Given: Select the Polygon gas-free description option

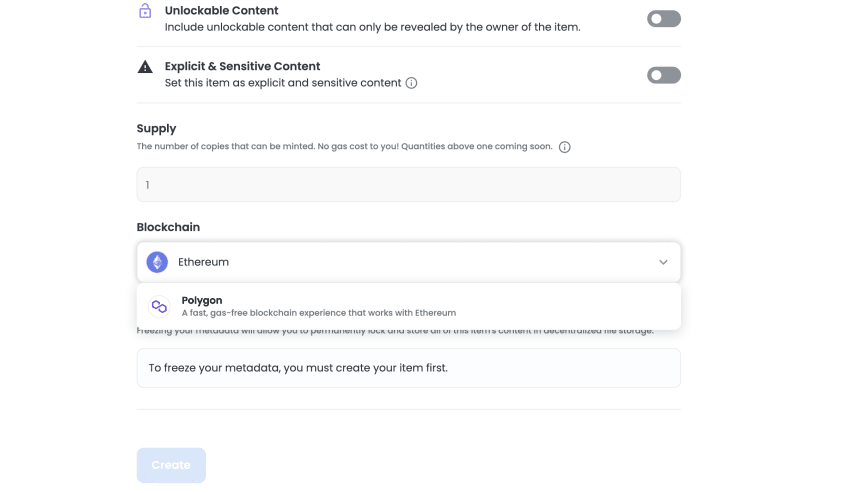Looking at the screenshot, I should [x=318, y=313].
